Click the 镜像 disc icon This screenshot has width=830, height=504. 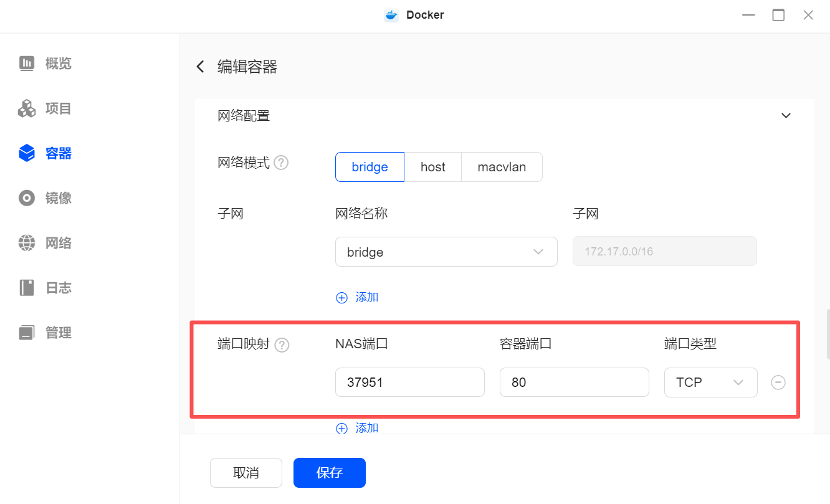coord(27,198)
